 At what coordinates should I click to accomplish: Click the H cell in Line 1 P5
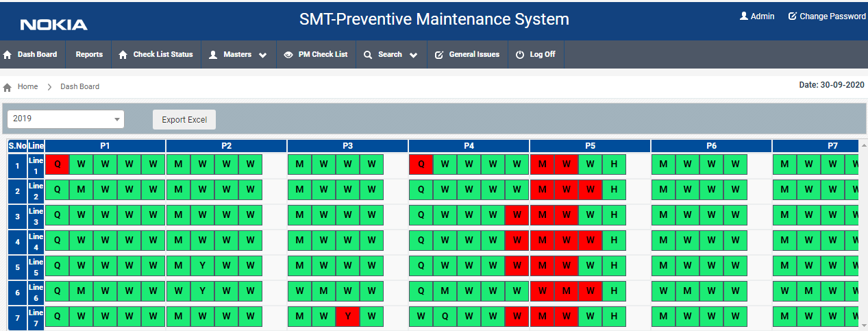point(615,164)
